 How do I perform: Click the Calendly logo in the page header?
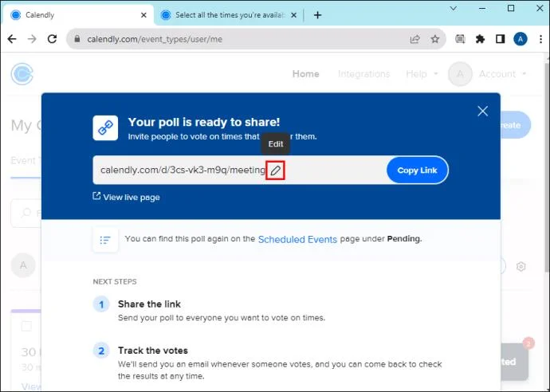(22, 73)
